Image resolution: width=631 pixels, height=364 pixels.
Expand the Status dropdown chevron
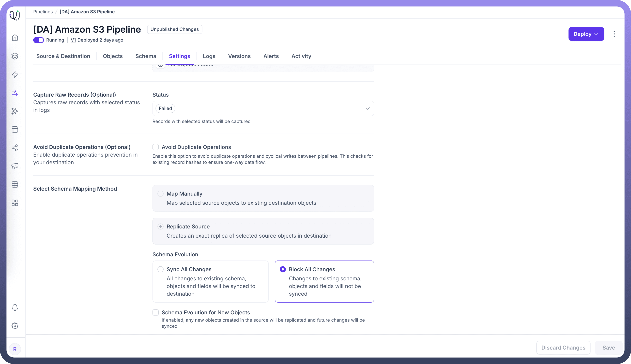pyautogui.click(x=367, y=108)
